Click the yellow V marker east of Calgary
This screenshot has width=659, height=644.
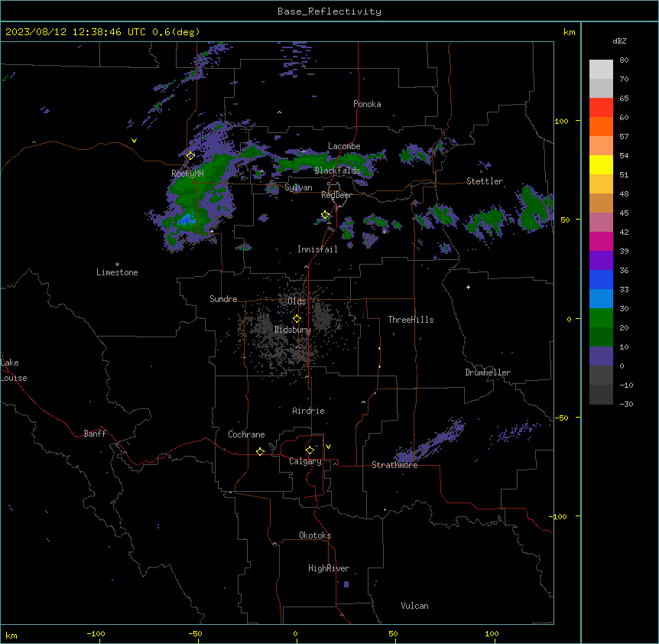(x=328, y=447)
